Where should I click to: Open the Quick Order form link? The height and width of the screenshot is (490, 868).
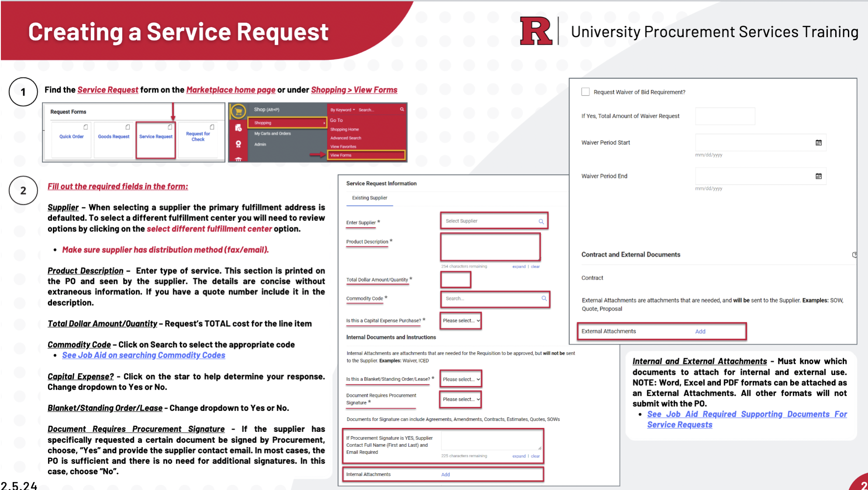pos(72,137)
